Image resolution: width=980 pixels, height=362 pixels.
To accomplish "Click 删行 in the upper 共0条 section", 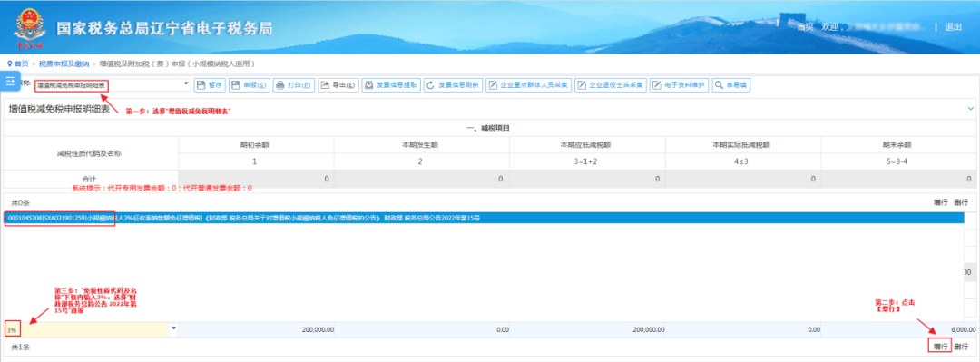I will [961, 202].
